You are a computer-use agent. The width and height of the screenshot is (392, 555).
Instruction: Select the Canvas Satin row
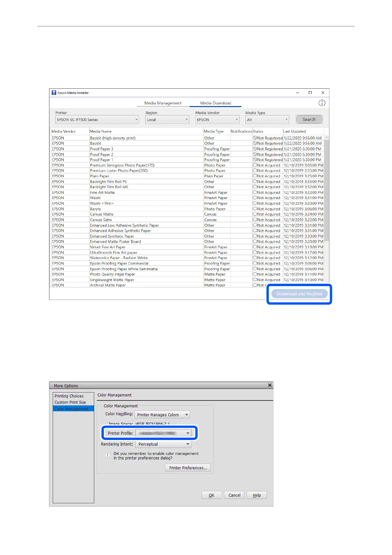click(x=187, y=220)
